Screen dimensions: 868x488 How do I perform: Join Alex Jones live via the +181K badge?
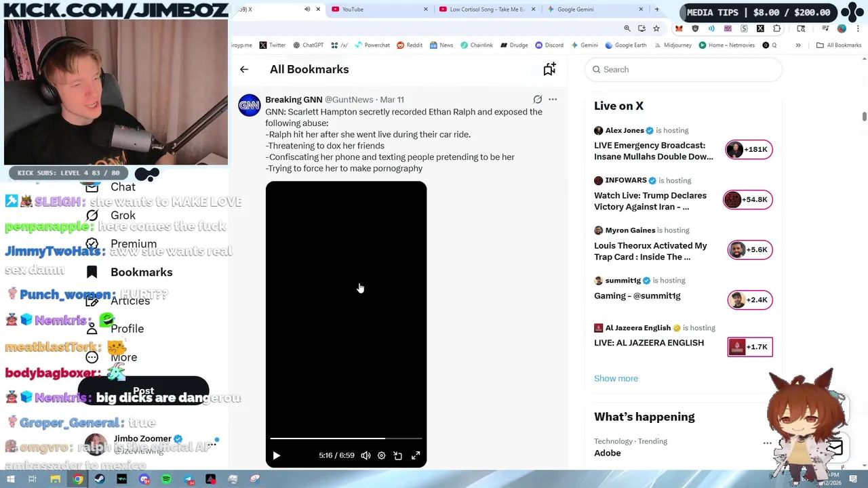point(749,149)
